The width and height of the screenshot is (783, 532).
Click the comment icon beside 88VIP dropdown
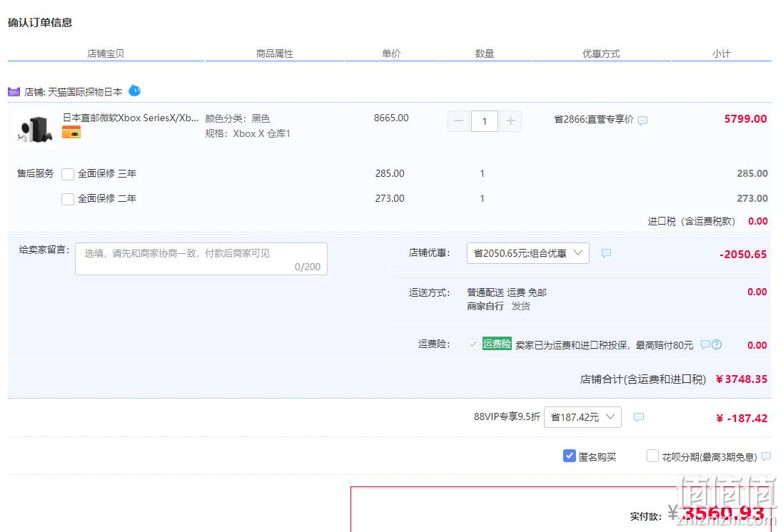(639, 417)
